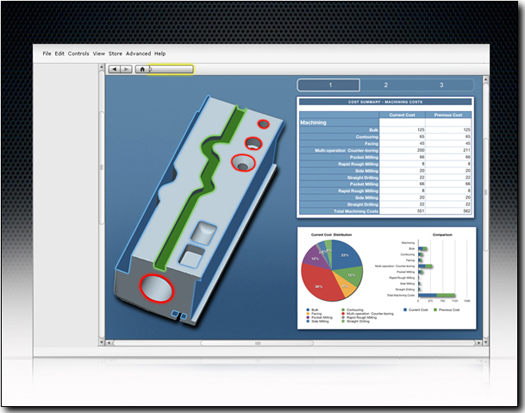Select the green contoured channel on the 3D part
525x413 pixels.
(201, 184)
